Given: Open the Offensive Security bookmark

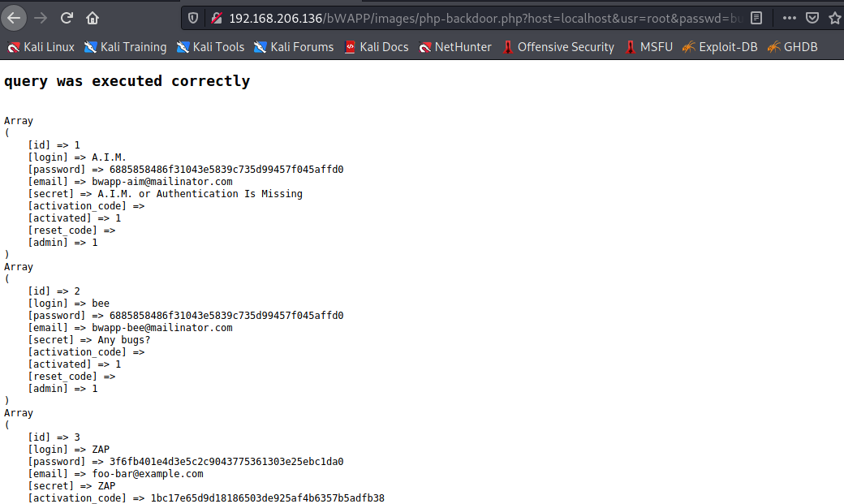Looking at the screenshot, I should pos(558,47).
